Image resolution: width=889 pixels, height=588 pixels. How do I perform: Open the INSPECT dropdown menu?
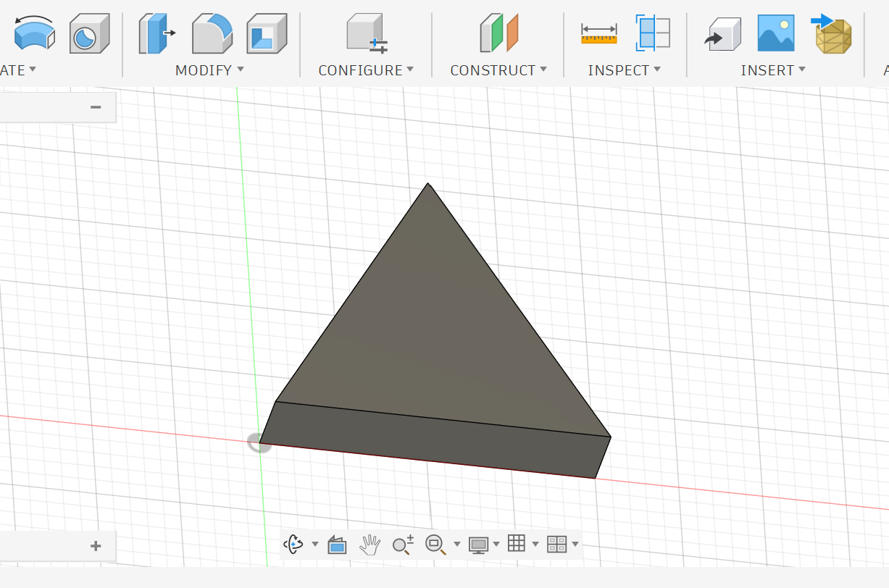pos(625,70)
